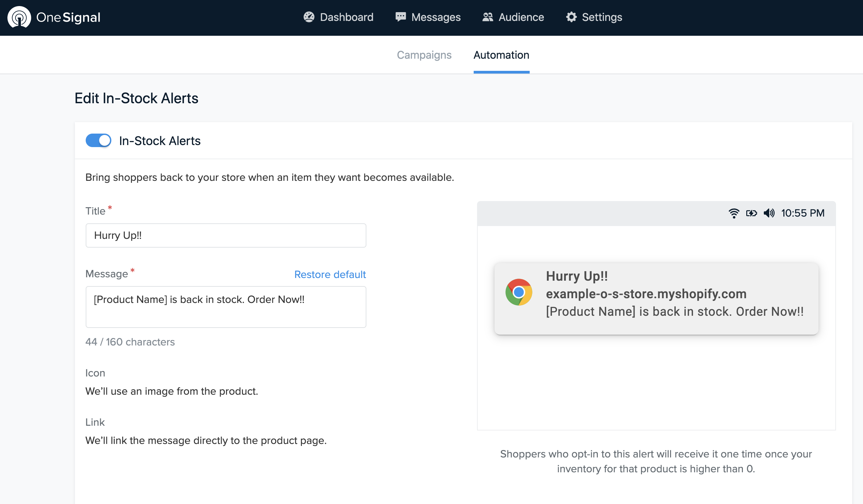The height and width of the screenshot is (504, 863).
Task: Click into the Title input field
Action: click(226, 235)
